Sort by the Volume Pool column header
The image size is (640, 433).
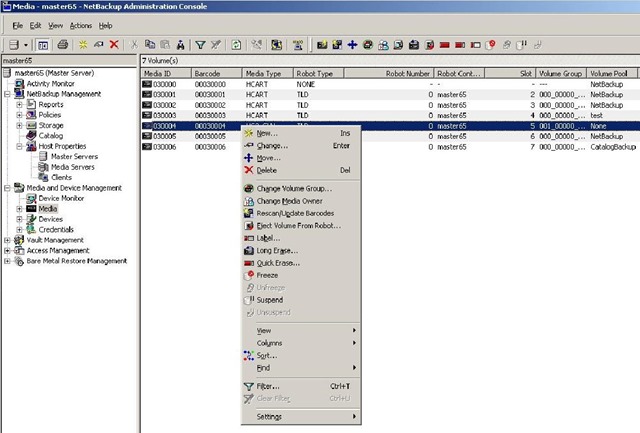point(612,73)
